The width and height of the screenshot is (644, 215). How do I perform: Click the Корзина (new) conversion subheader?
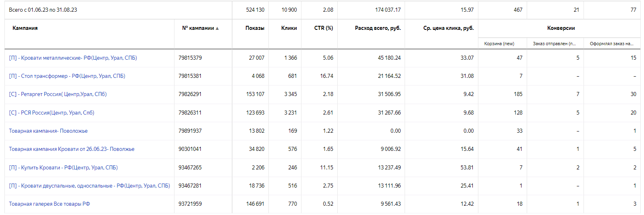[499, 44]
